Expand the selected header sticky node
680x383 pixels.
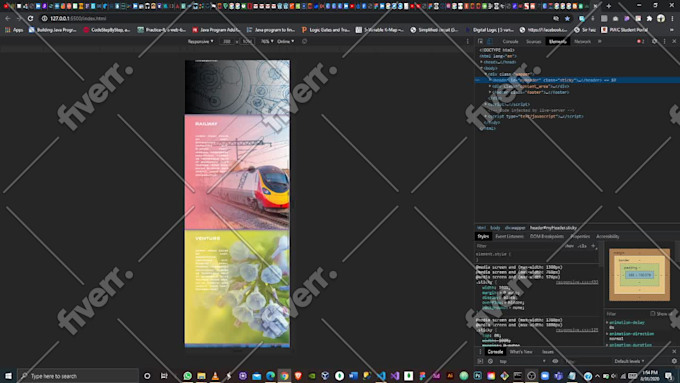pos(490,80)
